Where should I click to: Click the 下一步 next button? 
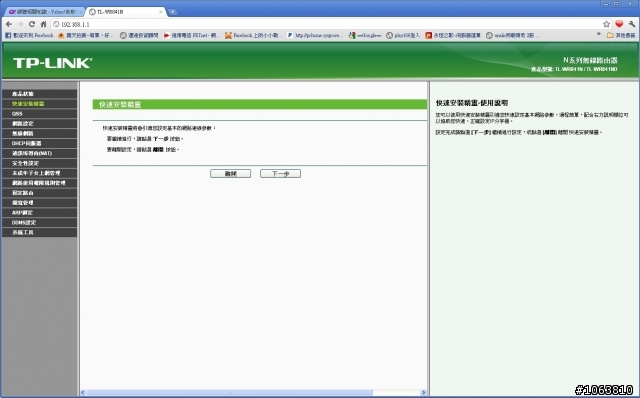(x=280, y=174)
